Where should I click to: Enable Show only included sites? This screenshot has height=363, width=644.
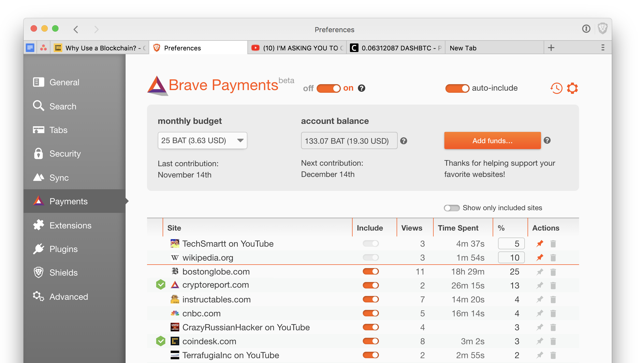[x=452, y=208]
